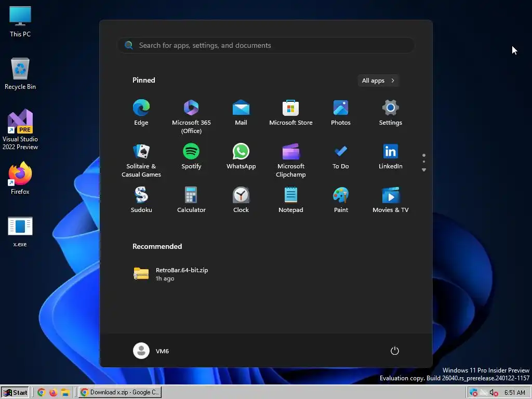Open Settings gear icon
This screenshot has width=532, height=399.
point(391,113)
